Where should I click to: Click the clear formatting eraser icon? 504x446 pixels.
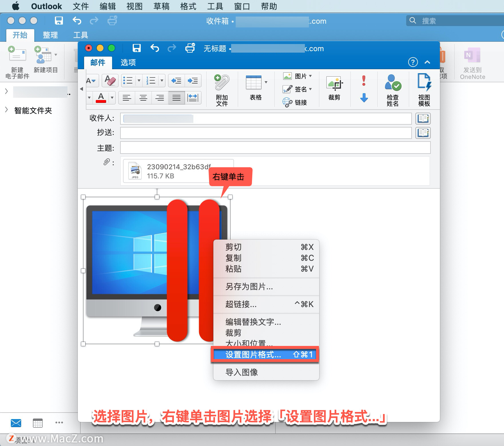click(110, 81)
